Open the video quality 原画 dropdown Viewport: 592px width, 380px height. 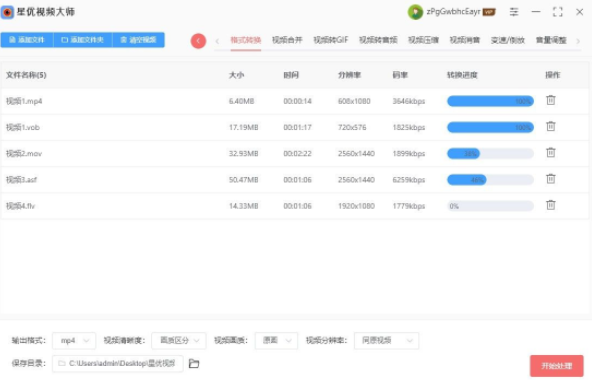tap(276, 340)
